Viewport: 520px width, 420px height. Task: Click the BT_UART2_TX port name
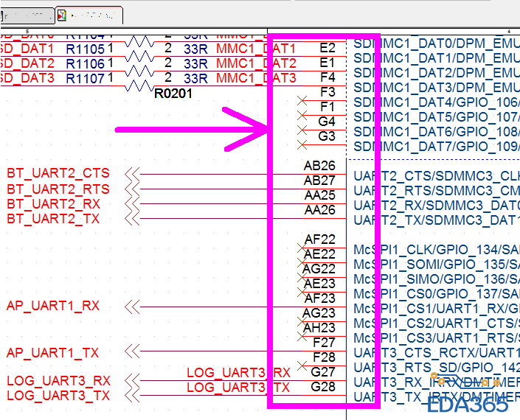point(53,219)
